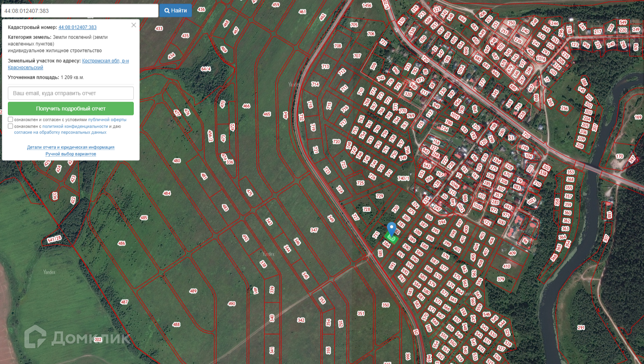Focus the cadastral number search field

[80, 11]
